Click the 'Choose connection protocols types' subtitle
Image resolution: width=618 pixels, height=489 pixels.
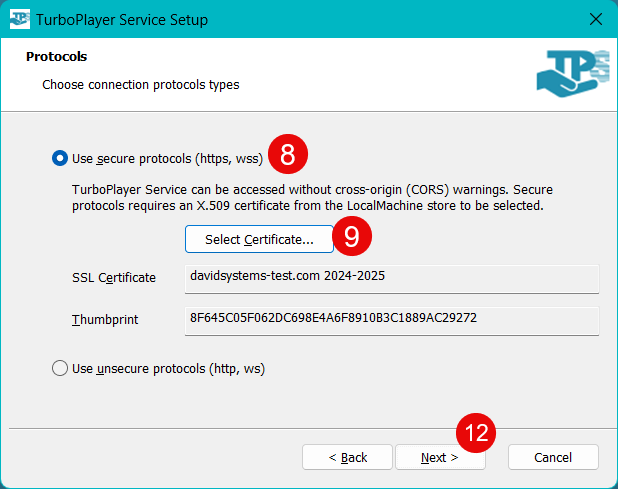pyautogui.click(x=140, y=85)
